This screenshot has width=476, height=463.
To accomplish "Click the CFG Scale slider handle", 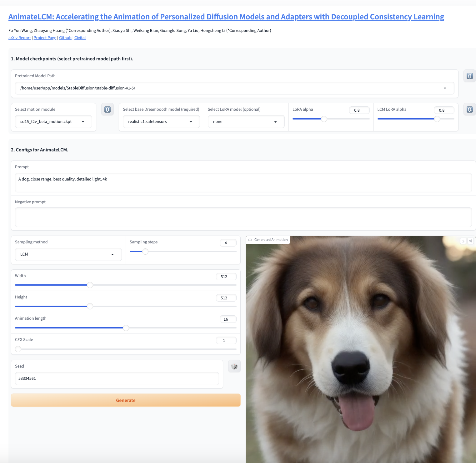I will [x=18, y=349].
